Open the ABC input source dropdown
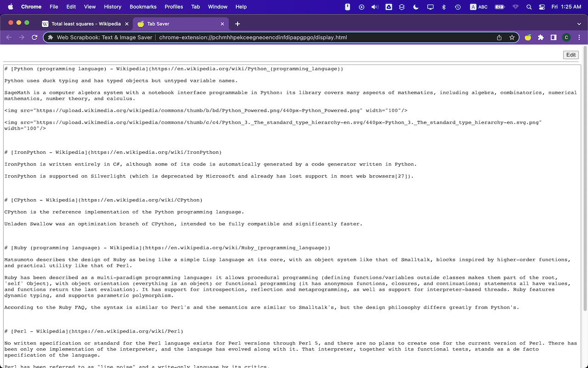 479,7
